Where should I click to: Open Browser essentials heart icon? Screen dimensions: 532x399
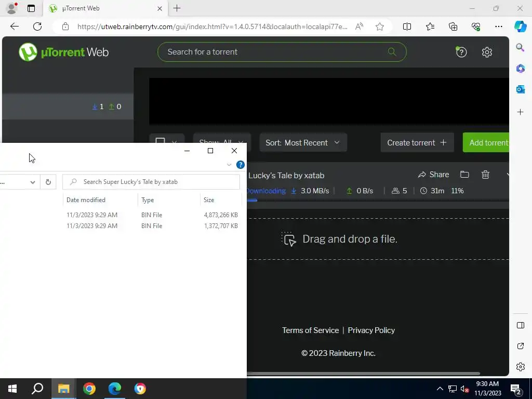click(476, 26)
